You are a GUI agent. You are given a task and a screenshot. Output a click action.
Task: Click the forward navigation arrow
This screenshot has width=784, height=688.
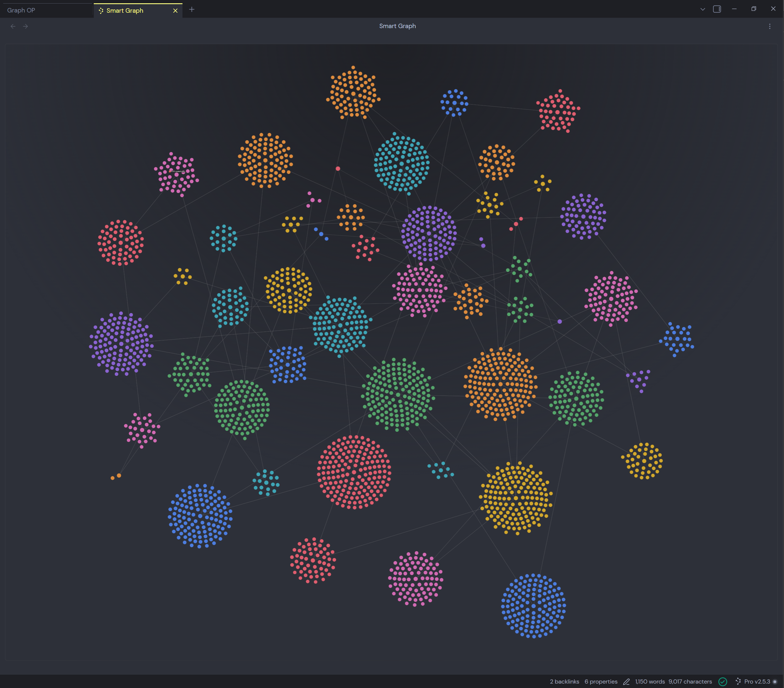[x=25, y=26]
